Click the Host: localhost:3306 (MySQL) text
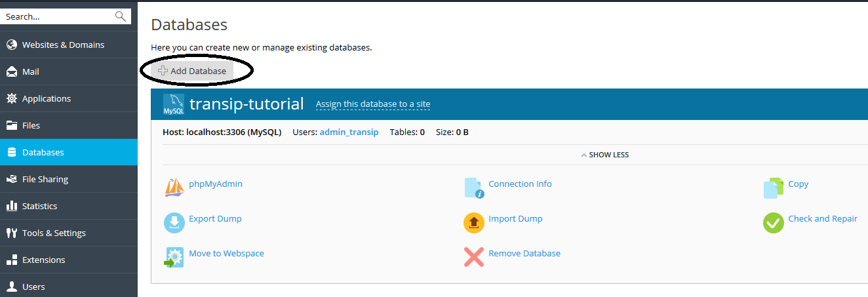The height and width of the screenshot is (297, 868). tap(222, 132)
